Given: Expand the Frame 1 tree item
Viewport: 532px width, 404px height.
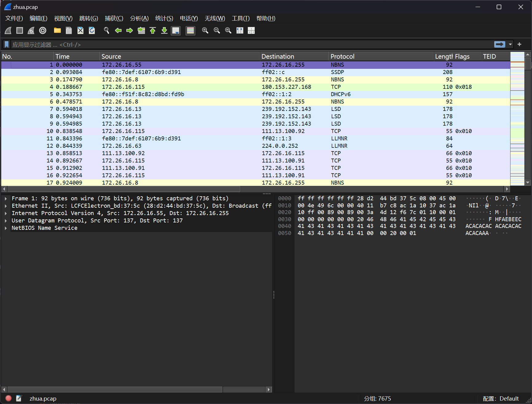Looking at the screenshot, I should click(6, 198).
